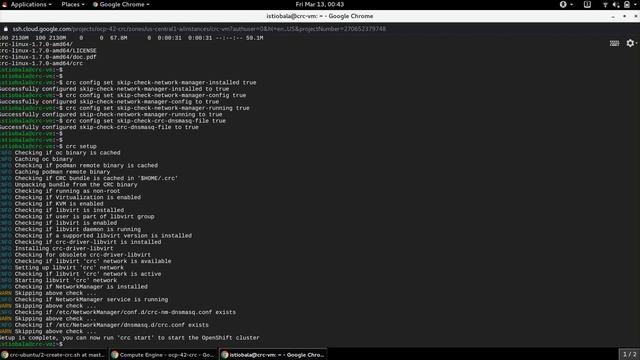This screenshot has height=360, width=640.
Task: Click line 'Checking if NetworkManager is installed'
Action: tap(81, 287)
